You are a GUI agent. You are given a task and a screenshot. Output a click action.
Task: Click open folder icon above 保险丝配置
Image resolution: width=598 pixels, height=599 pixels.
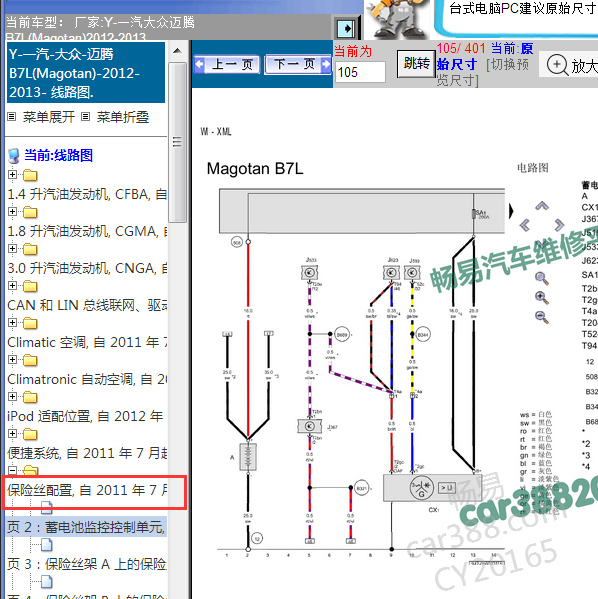(30, 470)
